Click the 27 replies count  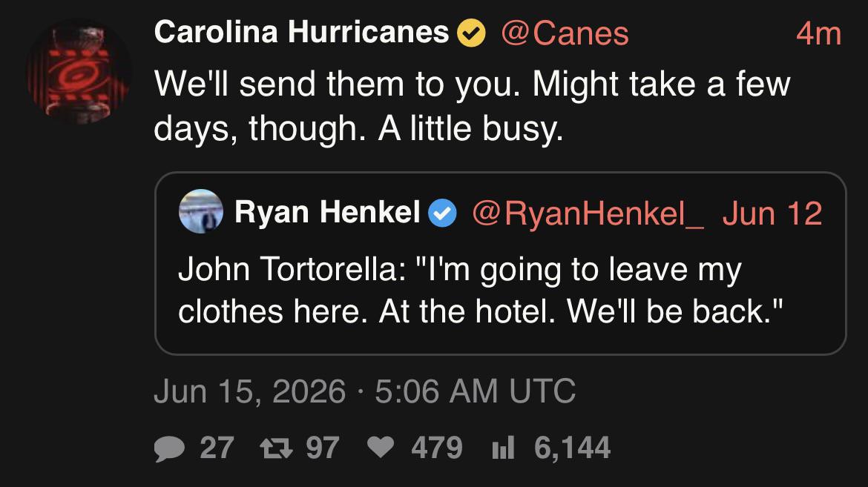point(217,448)
